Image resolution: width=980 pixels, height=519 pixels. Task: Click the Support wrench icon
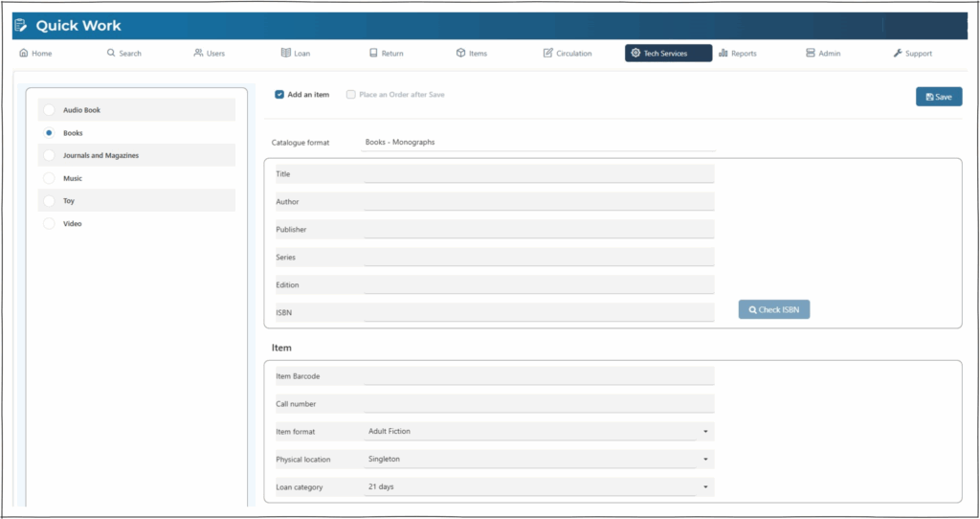point(898,54)
